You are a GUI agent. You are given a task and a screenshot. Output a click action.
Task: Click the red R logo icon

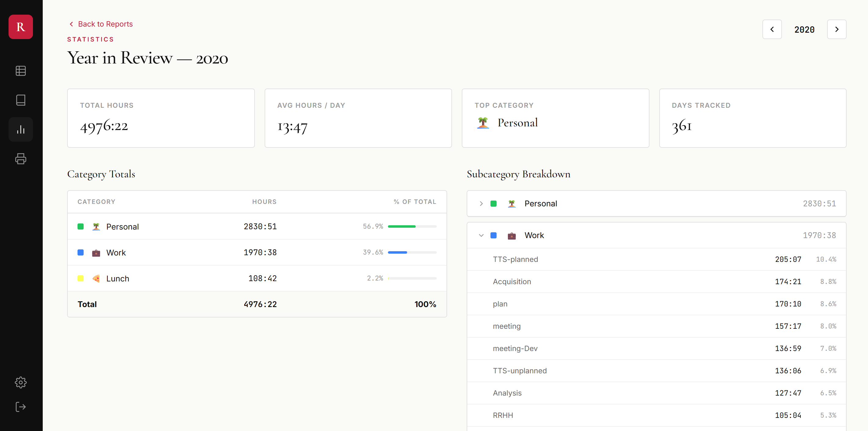tap(20, 27)
